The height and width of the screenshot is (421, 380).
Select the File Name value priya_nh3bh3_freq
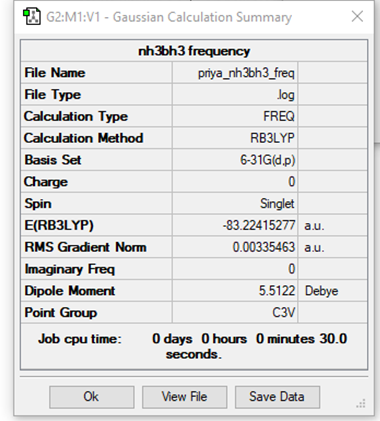click(235, 73)
